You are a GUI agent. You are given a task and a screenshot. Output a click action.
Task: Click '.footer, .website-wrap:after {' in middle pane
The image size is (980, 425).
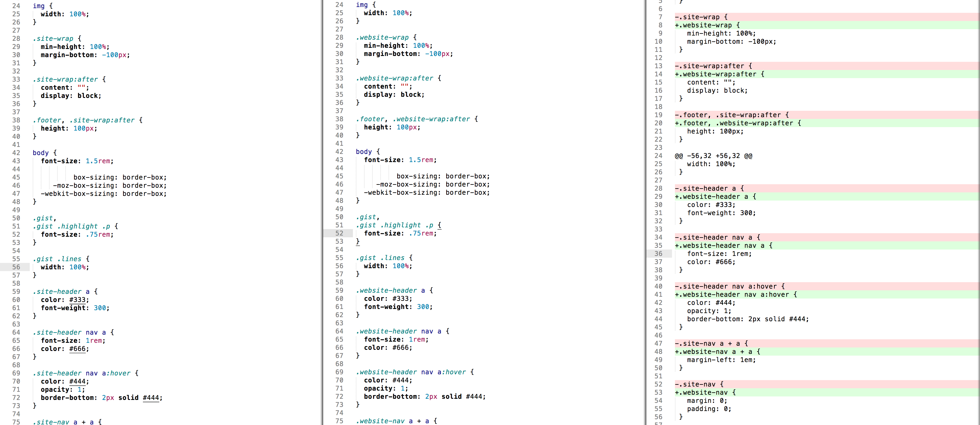[417, 119]
